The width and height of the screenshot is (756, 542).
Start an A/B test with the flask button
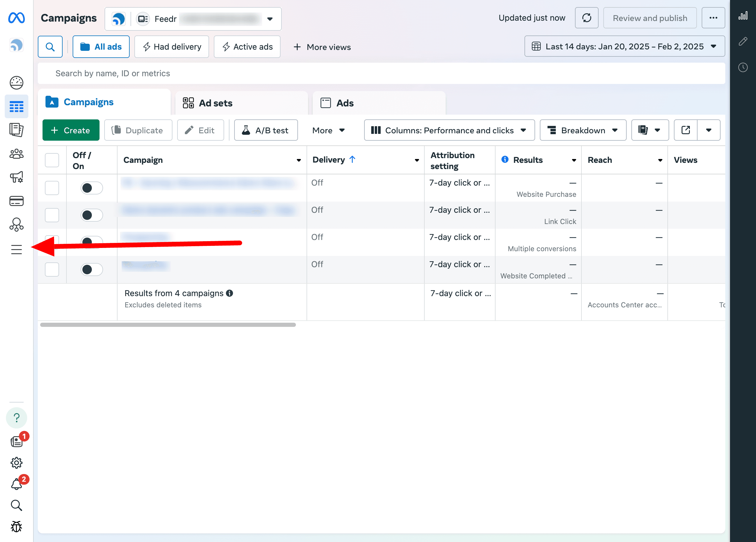pos(266,130)
